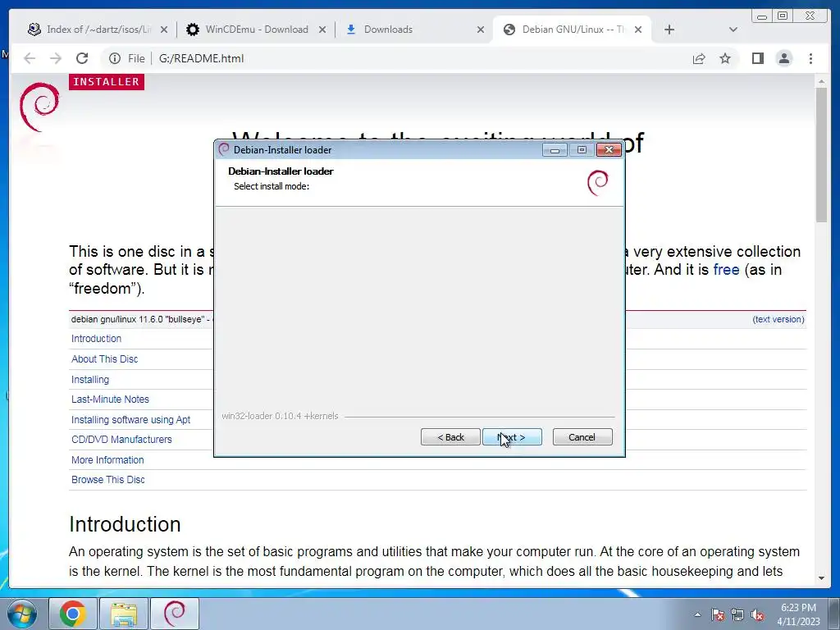Open the Windows Start menu orb
Image resolution: width=840 pixels, height=630 pixels.
pos(21,614)
